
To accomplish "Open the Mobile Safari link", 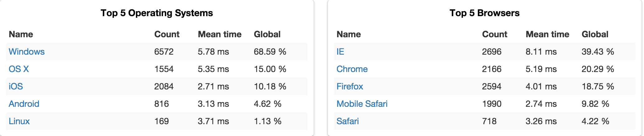I will (362, 104).
